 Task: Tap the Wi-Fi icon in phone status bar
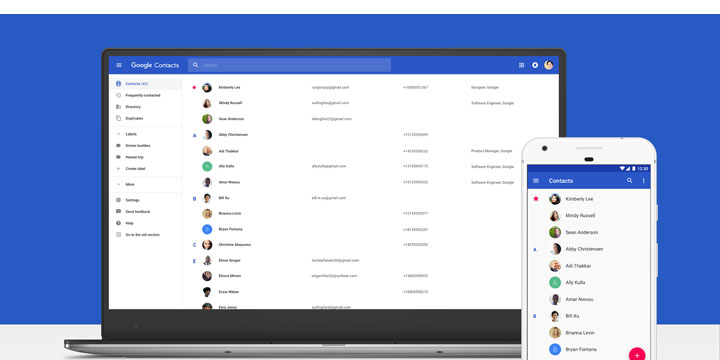click(x=622, y=169)
